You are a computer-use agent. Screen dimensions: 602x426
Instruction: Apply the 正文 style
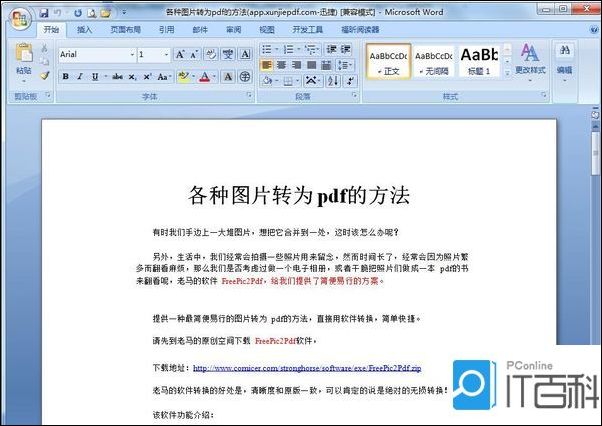pos(389,61)
